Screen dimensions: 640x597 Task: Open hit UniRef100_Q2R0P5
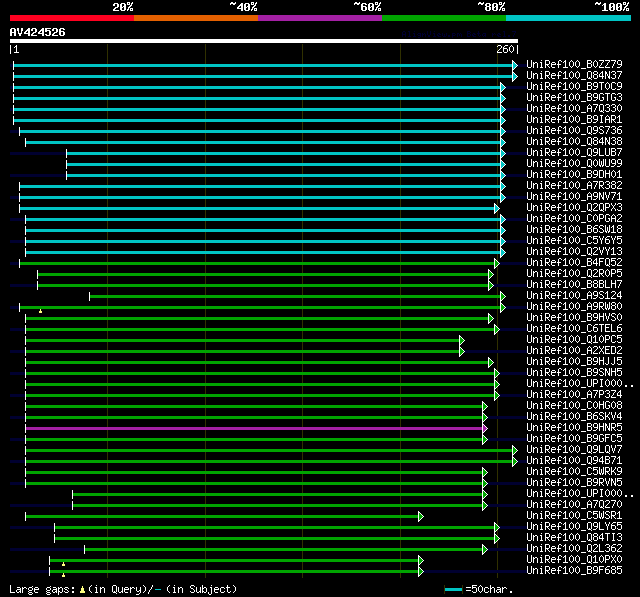(x=574, y=273)
